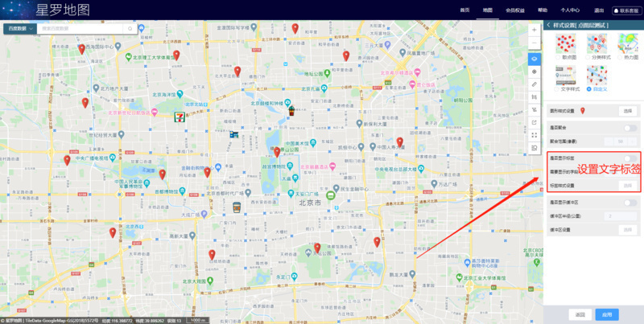Click the ice cream marker near 钟鼓楼
This screenshot has width=644, height=324.
(291, 110)
